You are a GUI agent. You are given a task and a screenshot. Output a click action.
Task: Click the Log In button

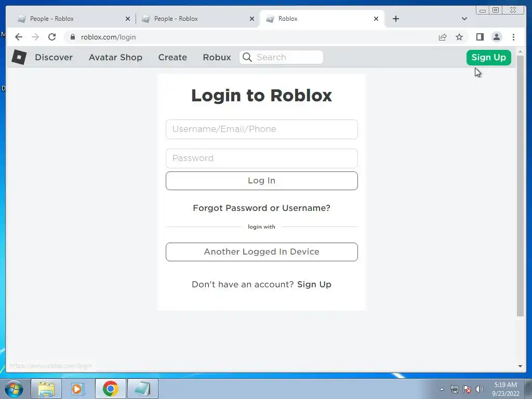(262, 180)
